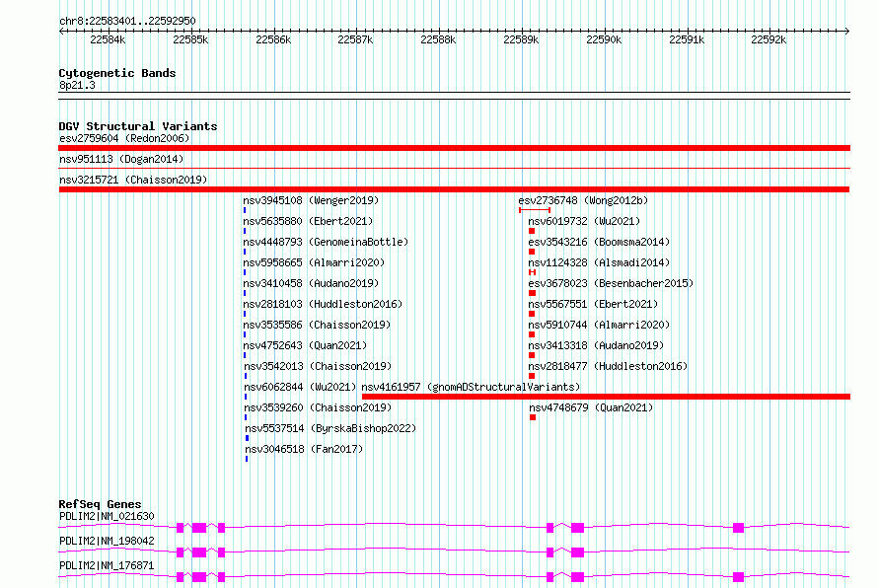Click the nsv3215721 (Chaisson2019) label
This screenshot has width=878, height=588.
click(x=133, y=180)
